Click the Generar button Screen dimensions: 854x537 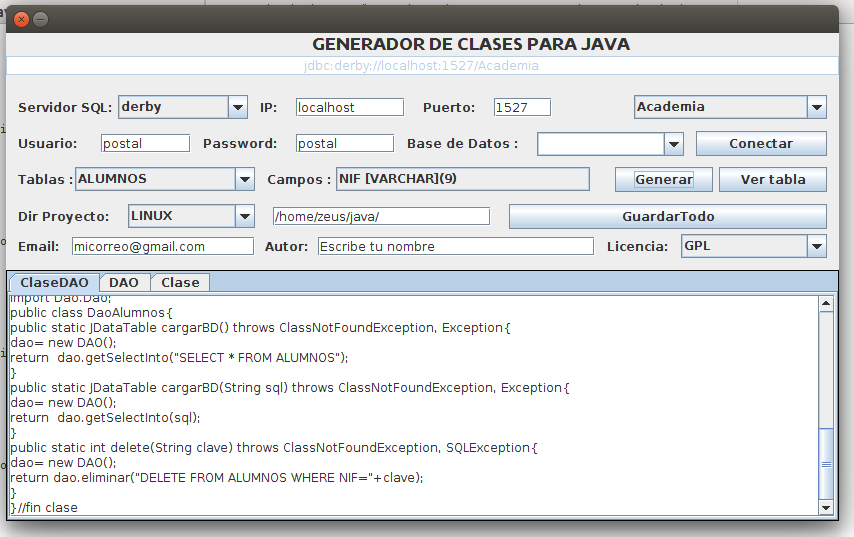[x=663, y=180]
